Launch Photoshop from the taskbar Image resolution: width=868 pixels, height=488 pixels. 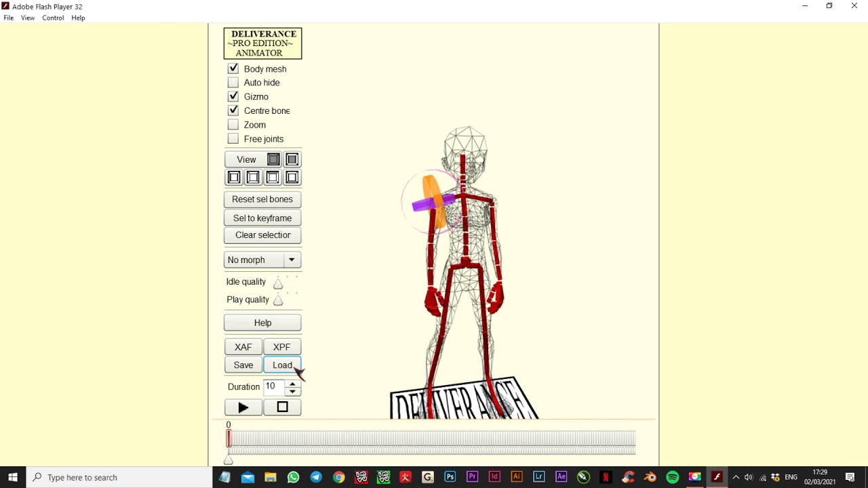450,477
